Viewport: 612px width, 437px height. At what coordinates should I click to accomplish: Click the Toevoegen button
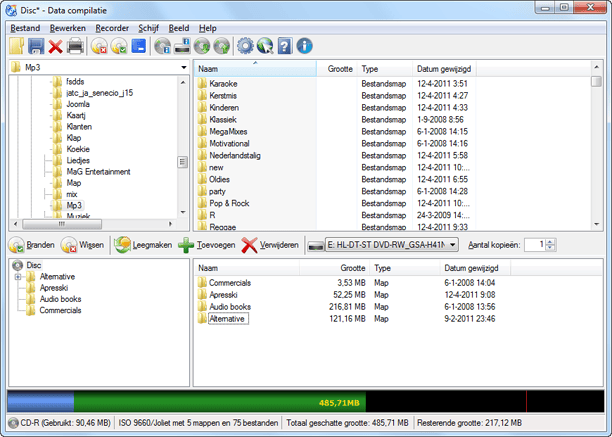(207, 245)
